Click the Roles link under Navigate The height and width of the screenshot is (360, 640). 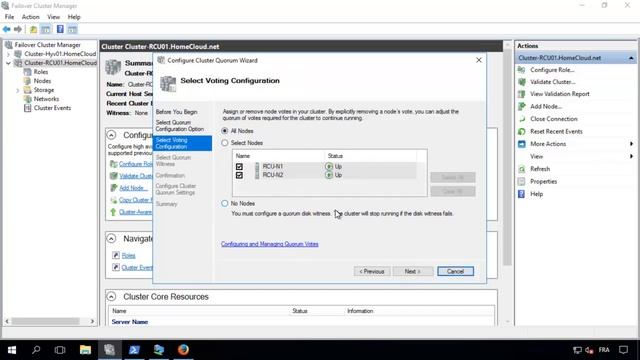tap(128, 256)
